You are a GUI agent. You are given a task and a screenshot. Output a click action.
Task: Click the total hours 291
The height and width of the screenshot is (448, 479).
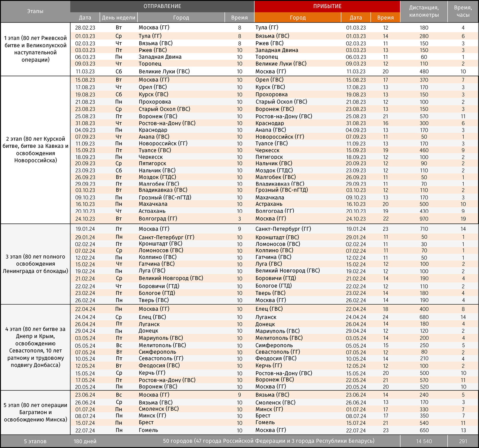463,441
